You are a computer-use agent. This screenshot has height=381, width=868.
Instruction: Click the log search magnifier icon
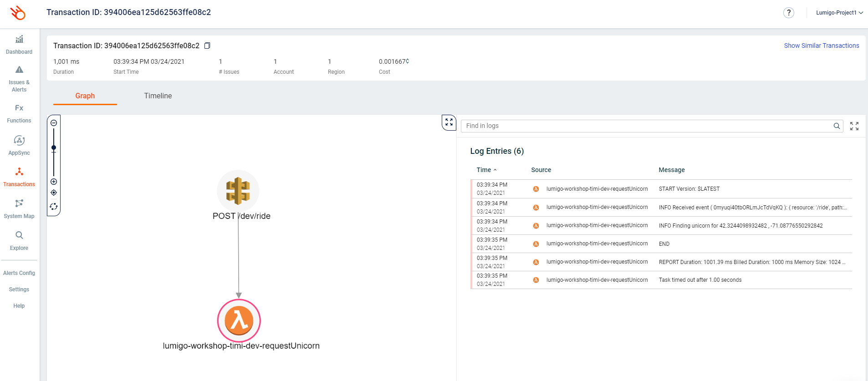click(837, 126)
